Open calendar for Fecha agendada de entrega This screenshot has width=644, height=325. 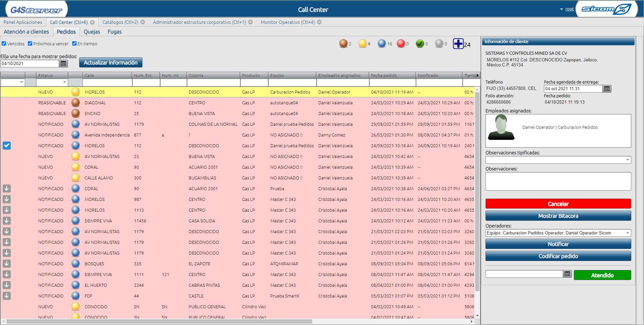tap(607, 89)
